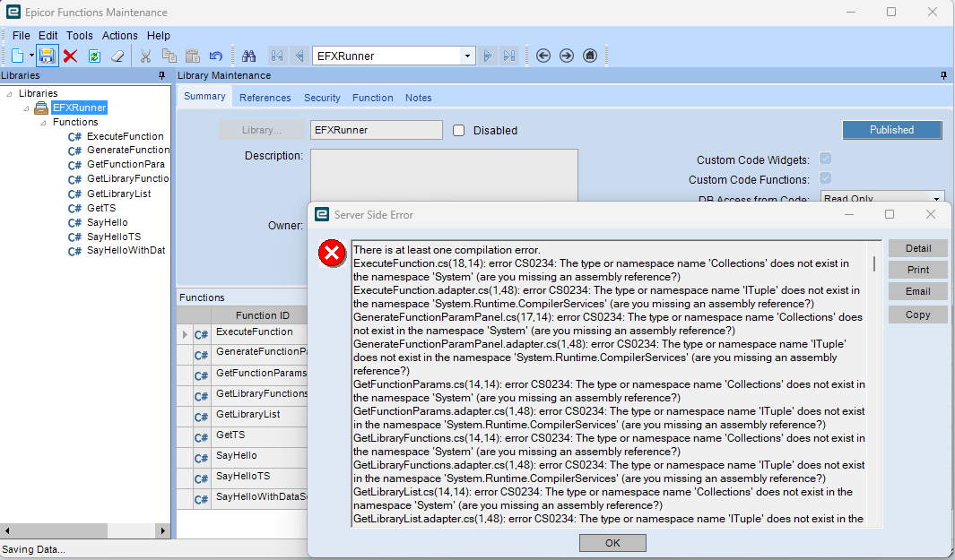Click the Clear eraser icon
Viewport: 955px width, 560px height.
[117, 56]
